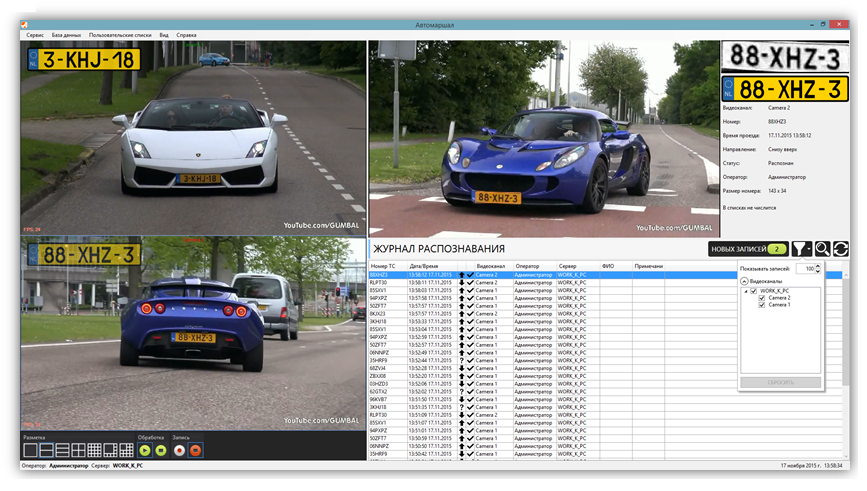The image size is (867, 491).
Task: Start recording with the record icon
Action: pyautogui.click(x=180, y=450)
